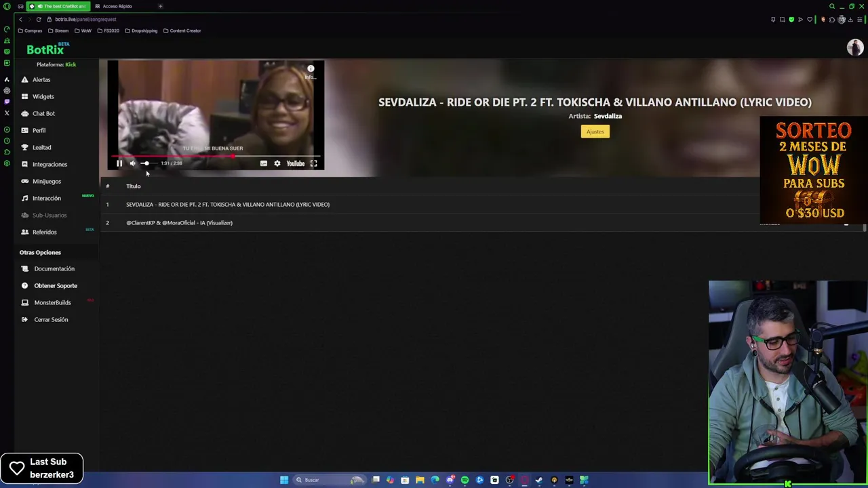Open MonsterBuilds link
This screenshot has height=488, width=868.
click(x=52, y=302)
